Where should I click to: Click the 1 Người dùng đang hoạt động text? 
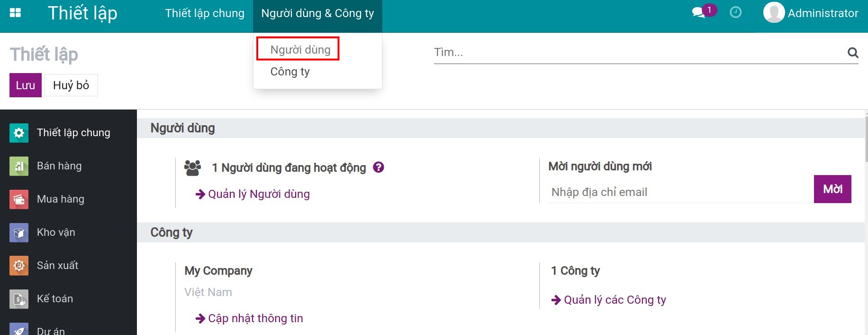coord(289,167)
